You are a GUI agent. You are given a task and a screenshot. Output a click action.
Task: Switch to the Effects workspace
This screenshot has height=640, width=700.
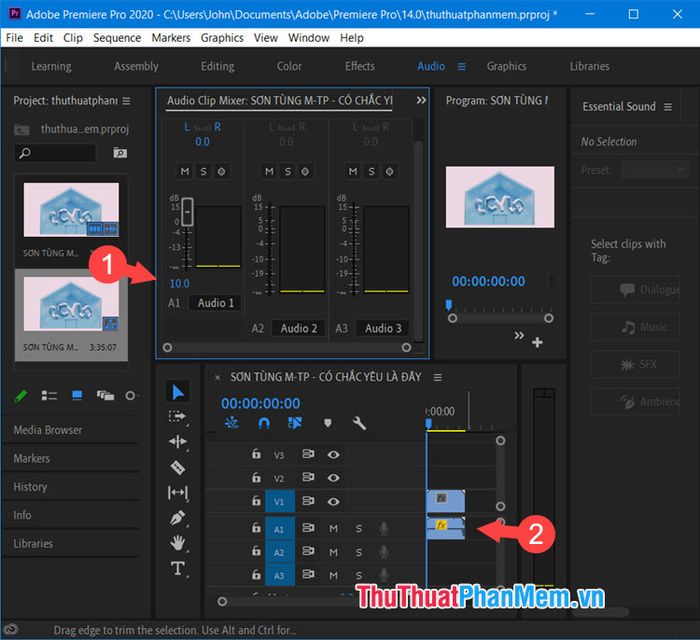coord(360,66)
